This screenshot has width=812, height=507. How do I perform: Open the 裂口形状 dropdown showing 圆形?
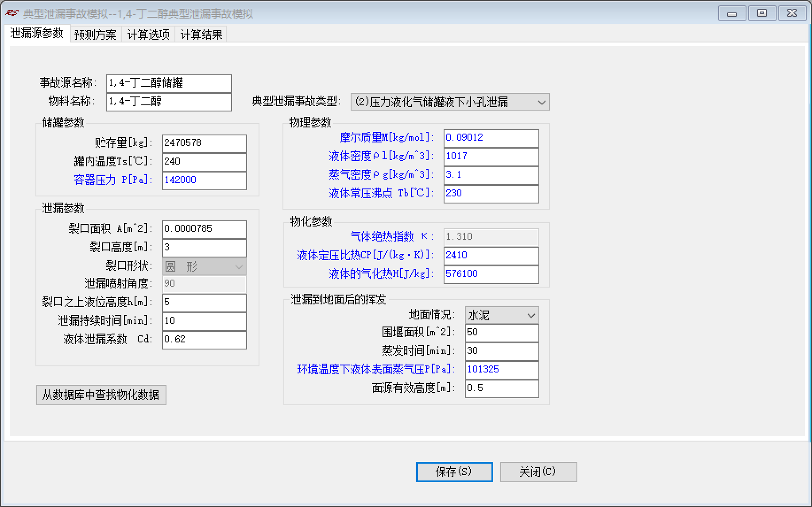pos(205,266)
